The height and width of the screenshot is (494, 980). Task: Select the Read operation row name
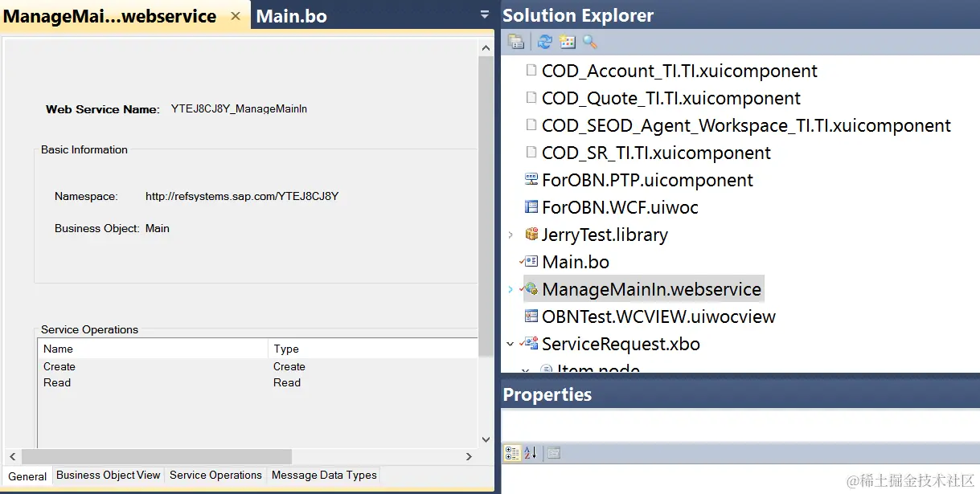click(x=57, y=382)
